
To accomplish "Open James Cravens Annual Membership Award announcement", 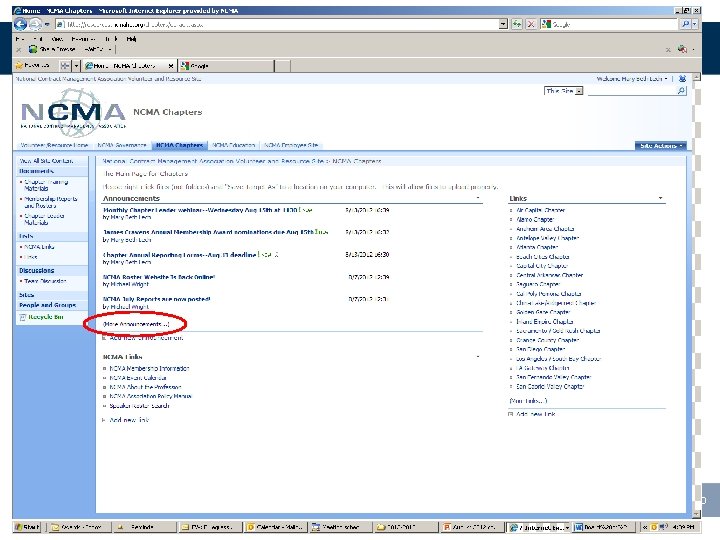I will (x=208, y=232).
